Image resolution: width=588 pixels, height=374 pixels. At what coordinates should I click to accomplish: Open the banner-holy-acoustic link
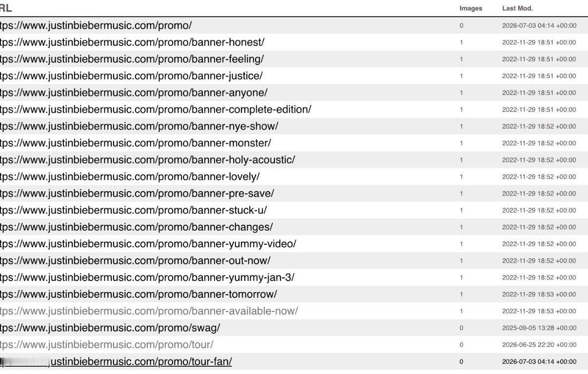click(147, 160)
